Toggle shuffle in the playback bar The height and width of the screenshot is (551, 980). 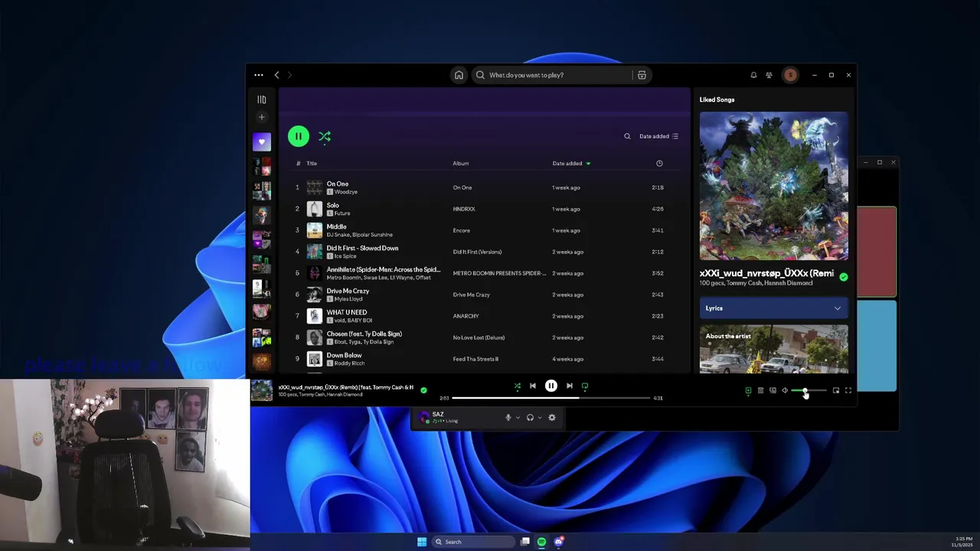tap(518, 386)
